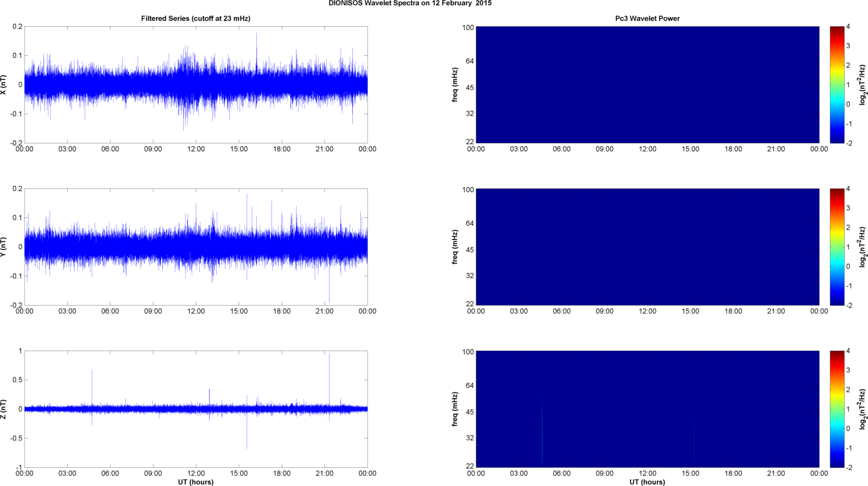Click the 'Pc3 Wavelet Power' column heading
Viewport: 868px width, 486px height.
[647, 18]
